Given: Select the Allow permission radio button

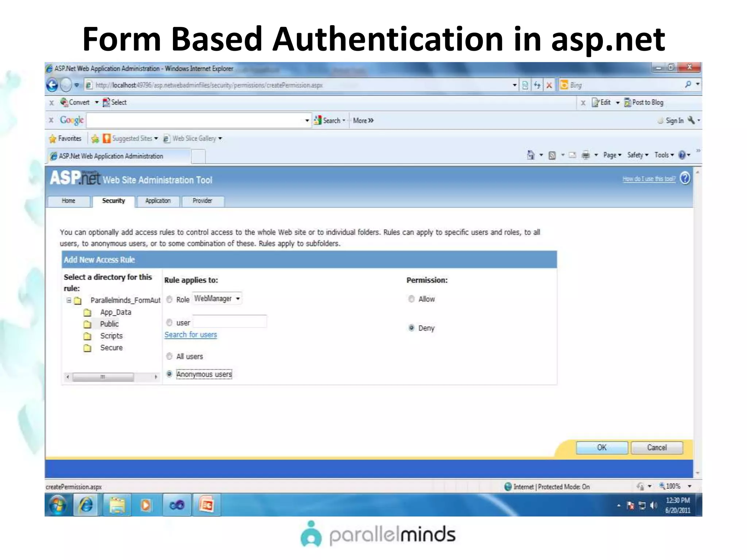Looking at the screenshot, I should (x=411, y=299).
